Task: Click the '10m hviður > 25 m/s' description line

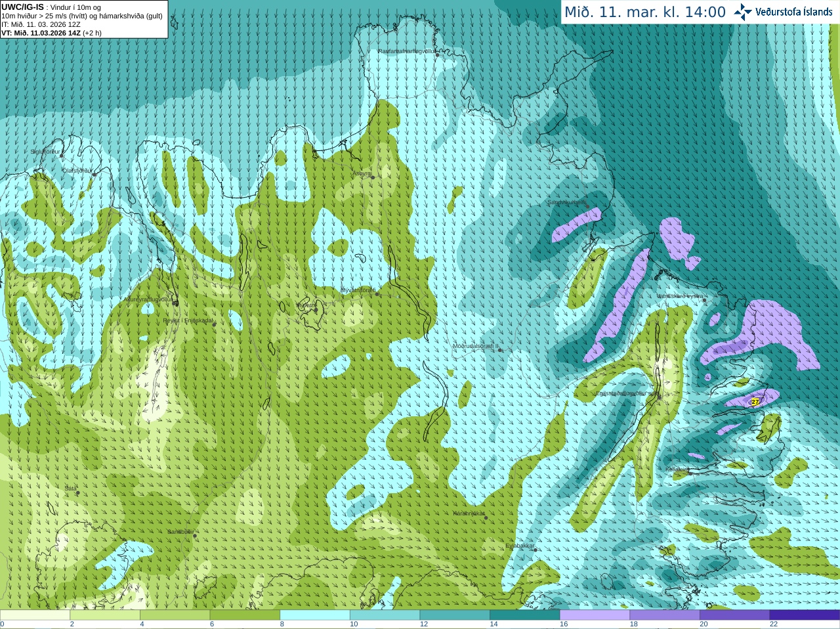Action: (82, 16)
